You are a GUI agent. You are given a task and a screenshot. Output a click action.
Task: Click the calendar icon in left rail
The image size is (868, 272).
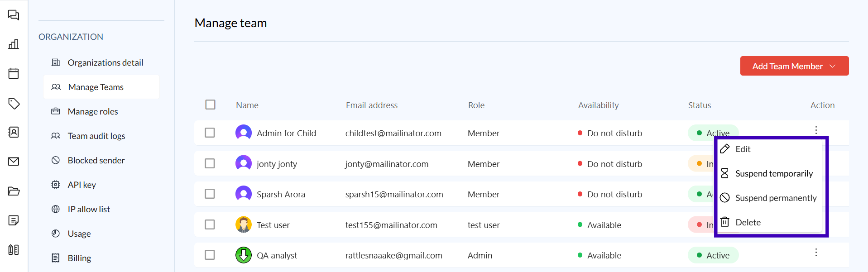point(14,73)
